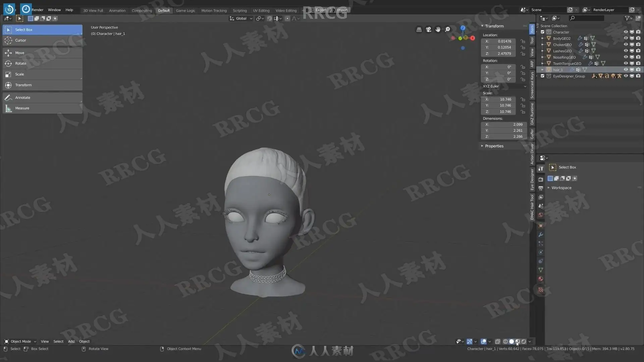Viewport: 644px width, 362px height.
Task: Expand the Properties panel section
Action: (x=494, y=146)
